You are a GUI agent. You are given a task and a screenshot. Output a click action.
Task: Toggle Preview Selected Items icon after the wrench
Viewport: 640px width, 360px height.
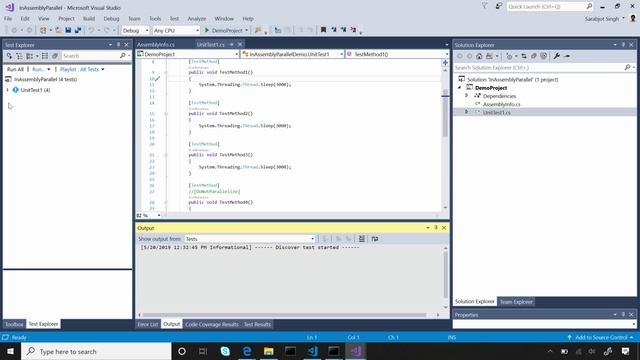click(567, 56)
